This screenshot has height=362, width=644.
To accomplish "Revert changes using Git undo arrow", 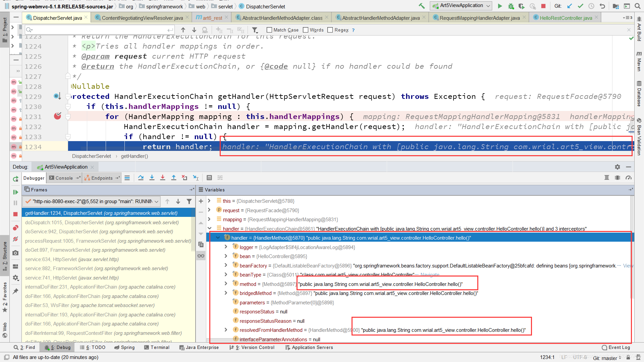I will tap(602, 6).
